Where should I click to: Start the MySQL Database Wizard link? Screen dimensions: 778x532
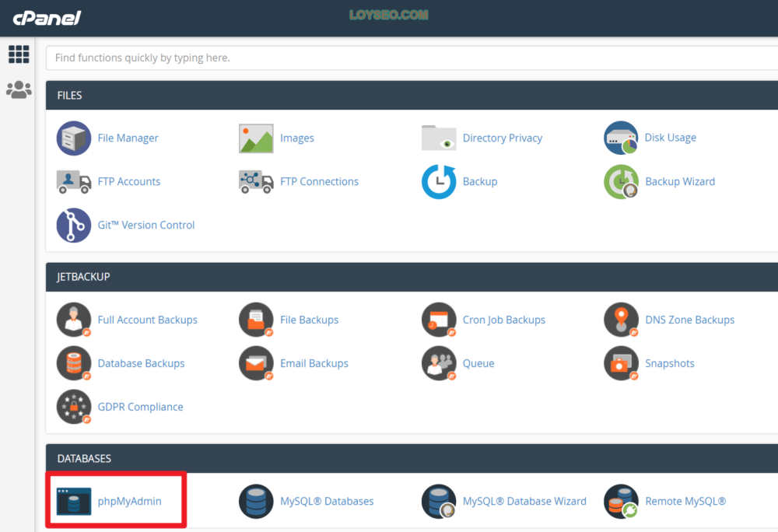pos(524,501)
